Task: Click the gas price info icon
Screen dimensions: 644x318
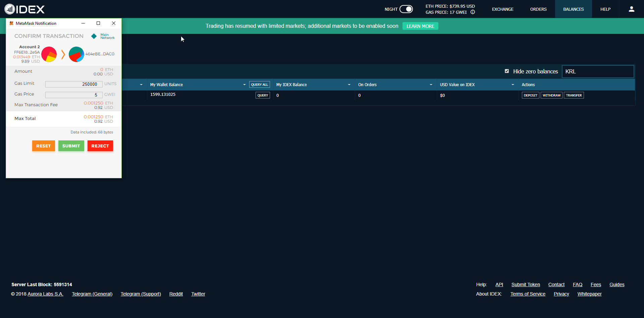Action: click(473, 12)
